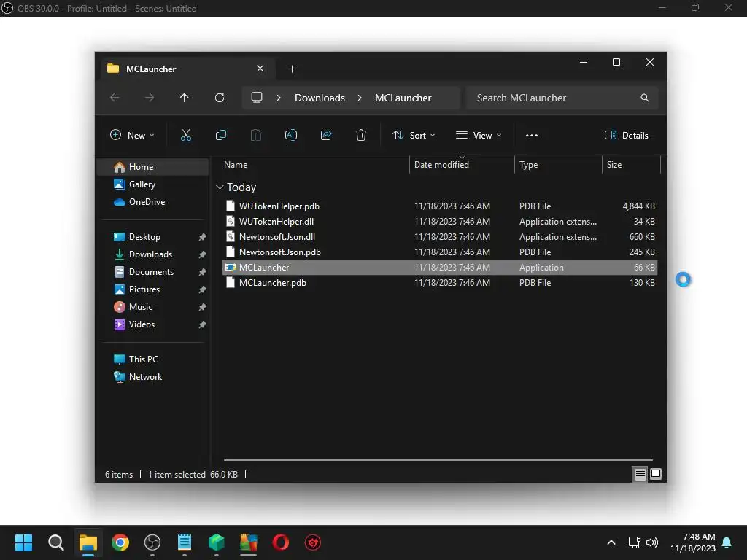
Task: Open Notepad icon on taskbar
Action: (x=185, y=542)
